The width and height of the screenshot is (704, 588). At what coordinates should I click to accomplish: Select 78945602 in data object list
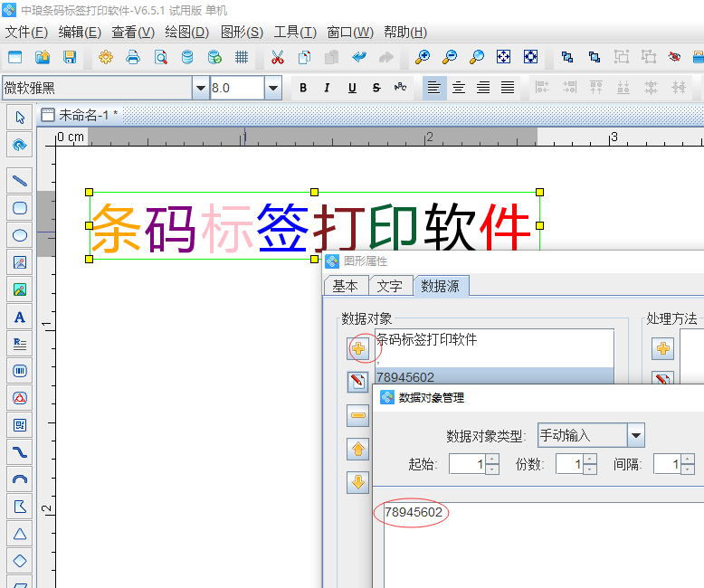[x=494, y=376]
